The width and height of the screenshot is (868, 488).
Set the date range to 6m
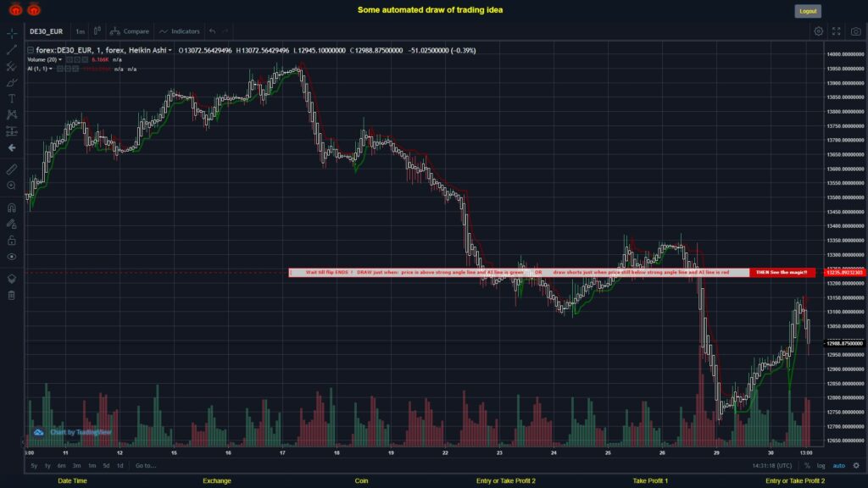61,466
